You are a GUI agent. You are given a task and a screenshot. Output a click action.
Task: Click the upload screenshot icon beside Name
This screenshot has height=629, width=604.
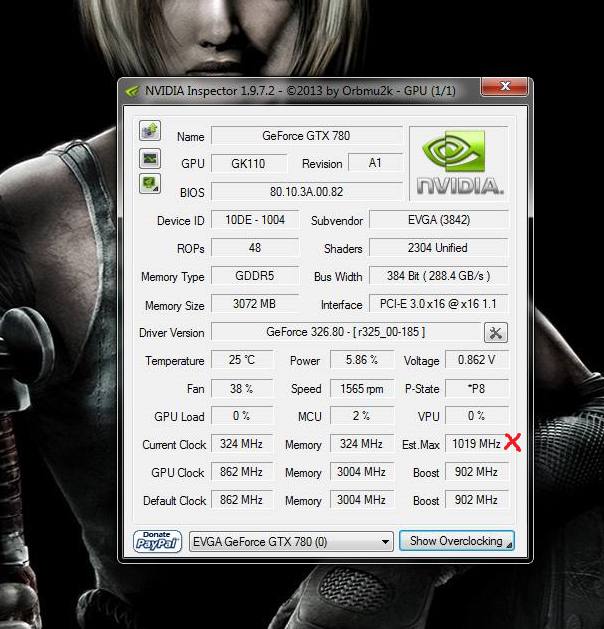pos(150,130)
